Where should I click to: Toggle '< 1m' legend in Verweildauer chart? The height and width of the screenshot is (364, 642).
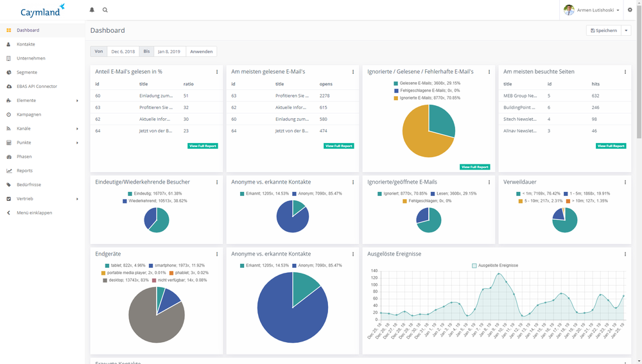538,193
